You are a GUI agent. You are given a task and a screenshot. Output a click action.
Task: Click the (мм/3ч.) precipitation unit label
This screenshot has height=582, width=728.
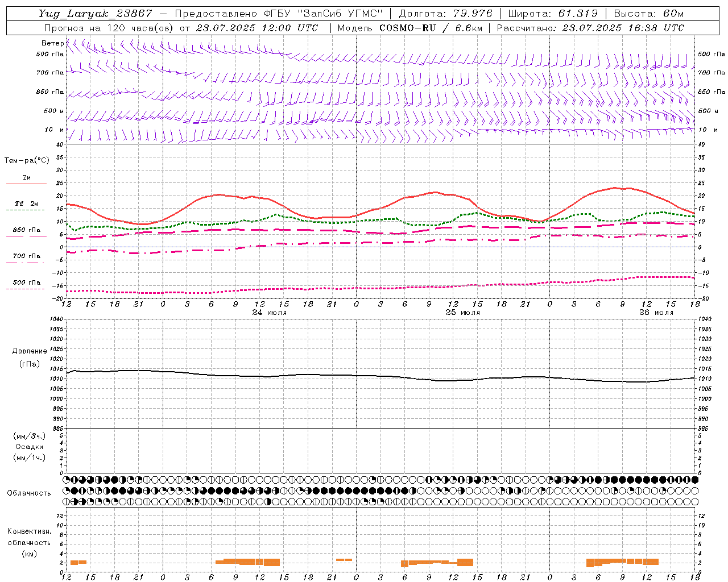tap(29, 436)
